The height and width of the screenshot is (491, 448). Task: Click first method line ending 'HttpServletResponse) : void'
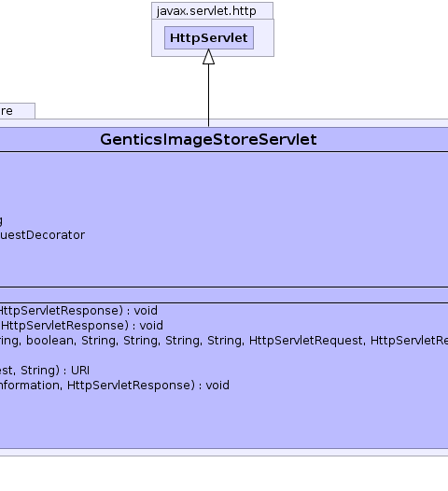pyautogui.click(x=78, y=311)
